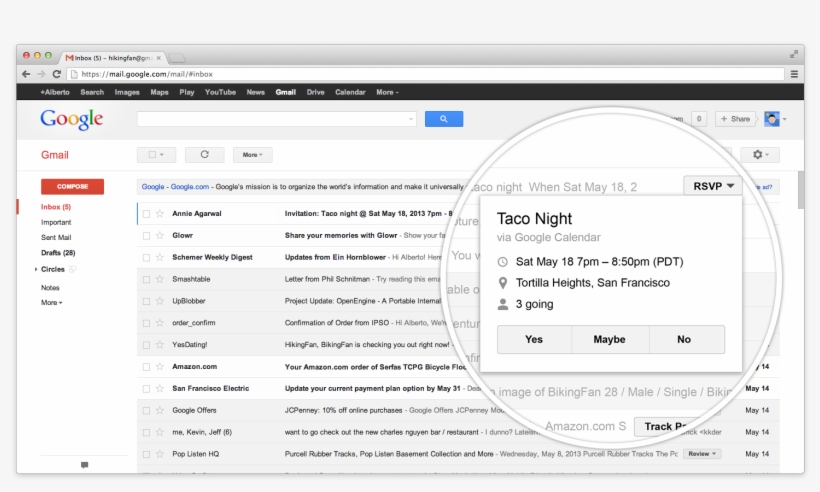Go to Images in the Google bar

[x=127, y=92]
